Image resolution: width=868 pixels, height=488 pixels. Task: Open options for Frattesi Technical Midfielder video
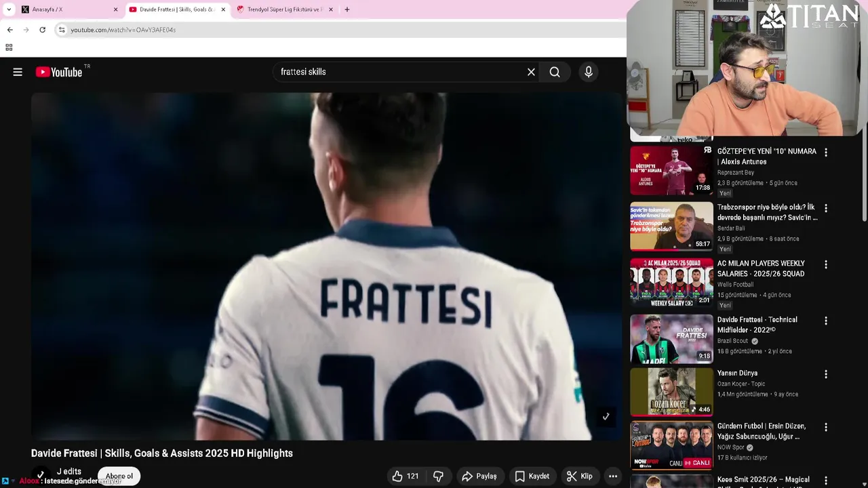825,321
